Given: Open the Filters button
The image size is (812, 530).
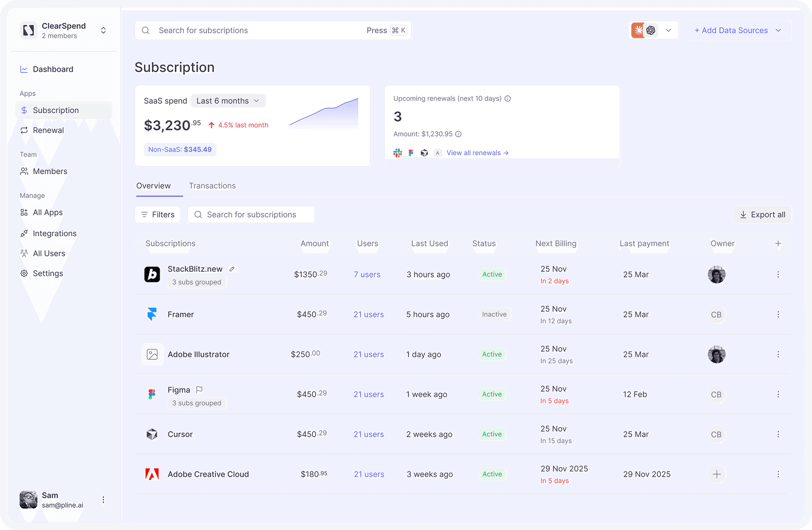Looking at the screenshot, I should (x=158, y=215).
